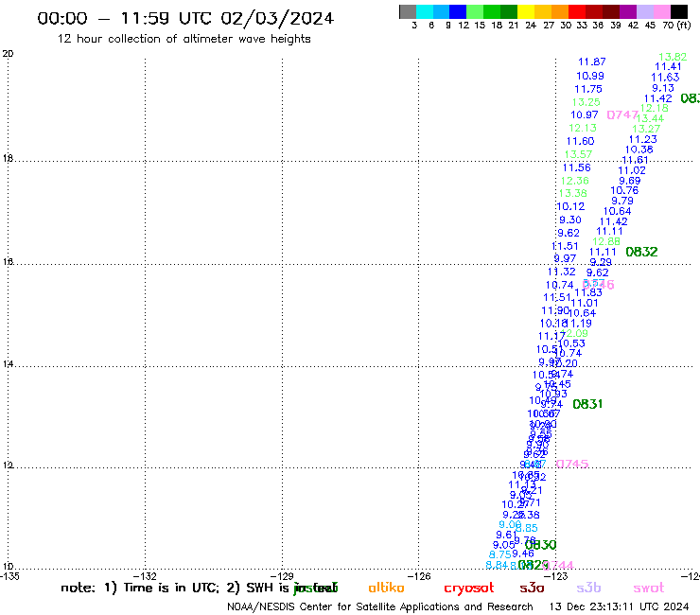Click the pink time stamp 0745

click(x=572, y=464)
